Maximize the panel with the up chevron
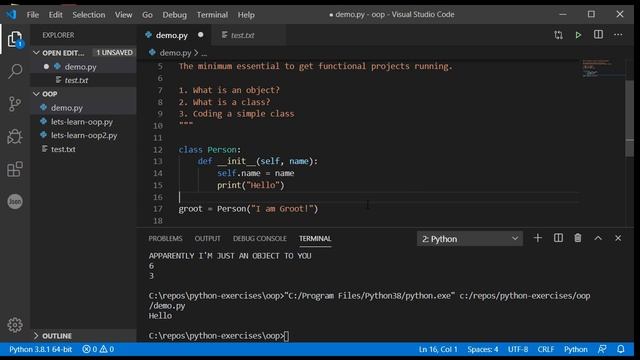Viewport: 640px width, 360px height. click(598, 238)
